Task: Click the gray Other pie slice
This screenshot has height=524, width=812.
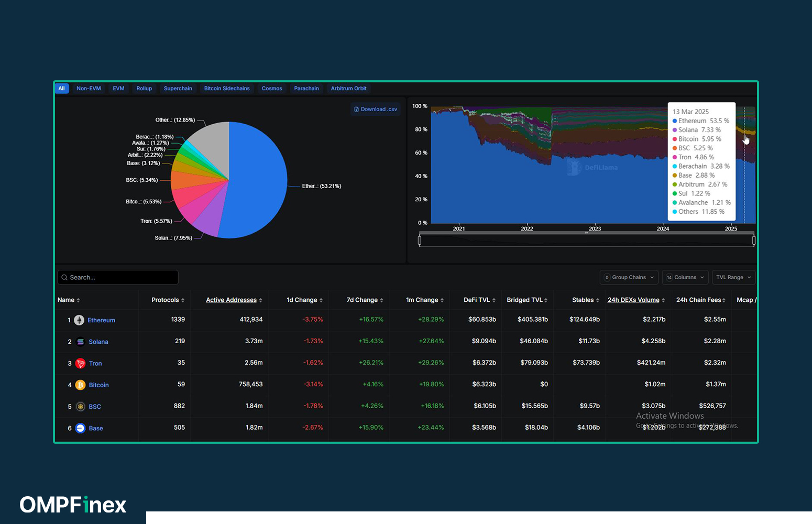Action: pos(212,144)
